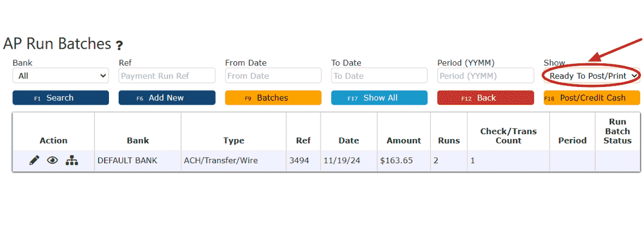Click the F6 Add New button
644x225 pixels.
click(167, 98)
